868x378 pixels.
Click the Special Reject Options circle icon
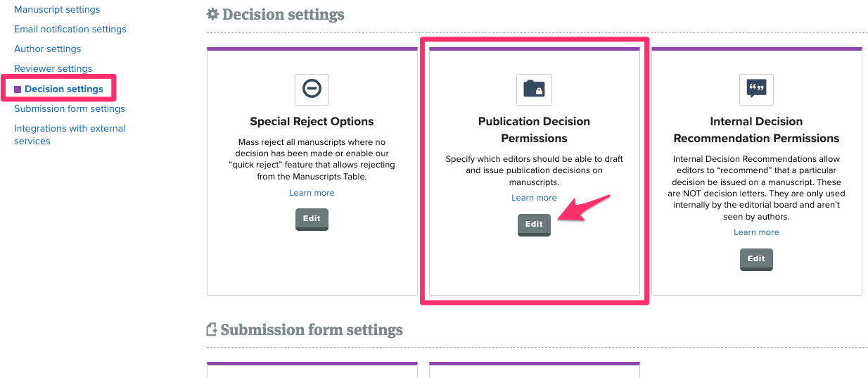point(312,89)
